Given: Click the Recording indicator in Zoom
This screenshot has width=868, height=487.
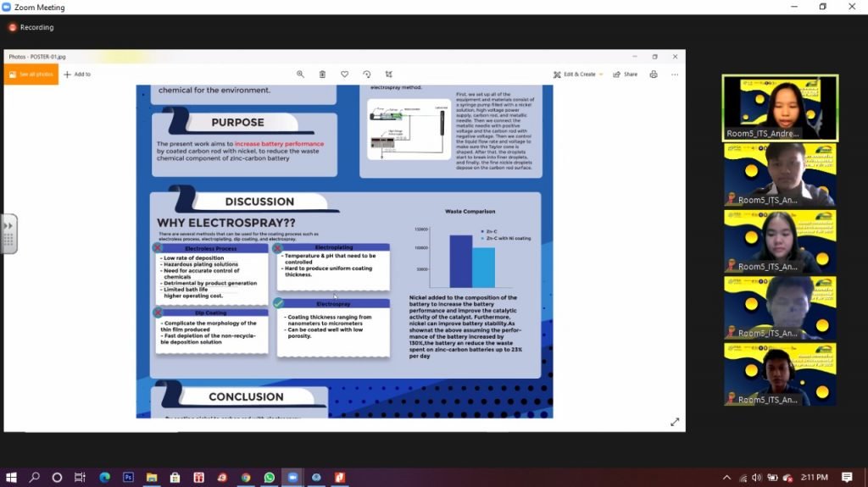Looking at the screenshot, I should [31, 27].
